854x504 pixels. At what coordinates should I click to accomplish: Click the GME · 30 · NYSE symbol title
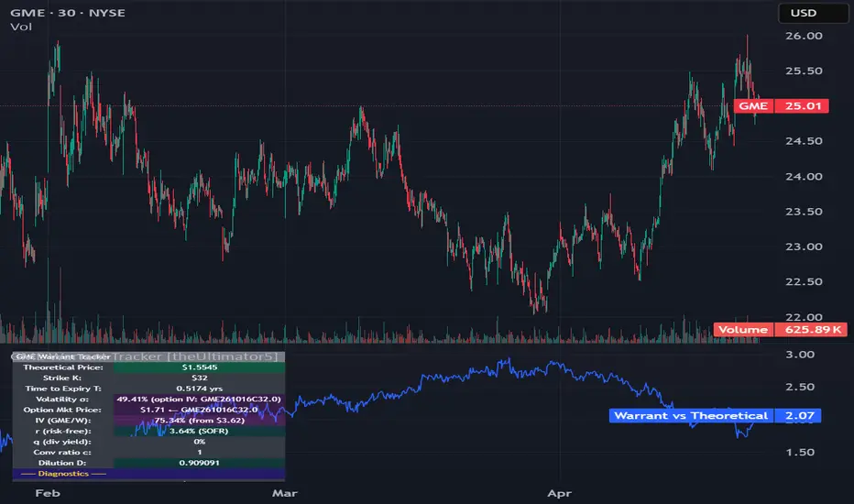coord(68,13)
